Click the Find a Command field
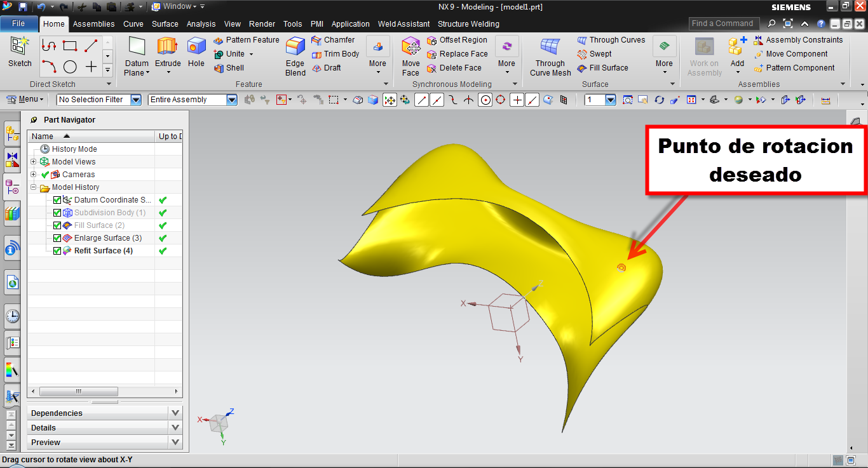Image resolution: width=868 pixels, height=468 pixels. 724,23
